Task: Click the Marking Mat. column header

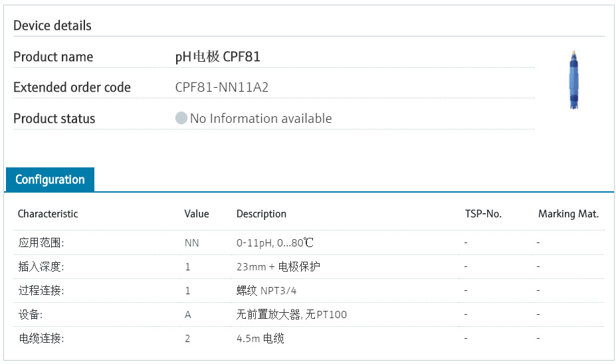Action: 568,214
